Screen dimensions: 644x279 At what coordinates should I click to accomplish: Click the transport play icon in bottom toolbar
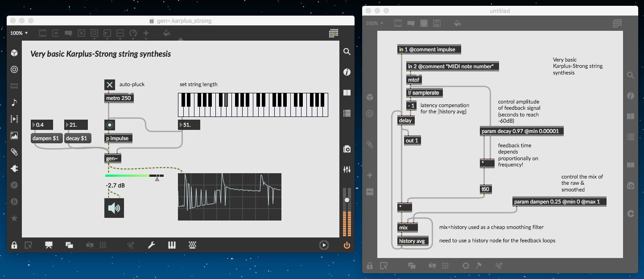(x=324, y=245)
